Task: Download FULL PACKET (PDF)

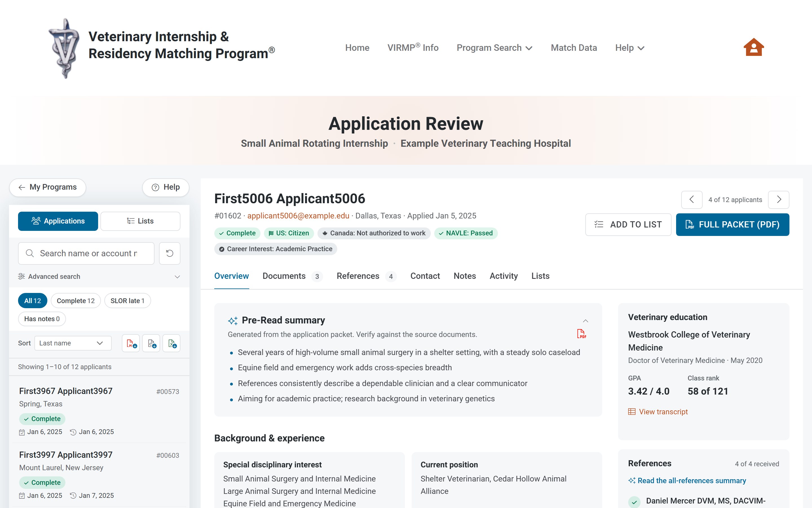Action: [x=732, y=224]
